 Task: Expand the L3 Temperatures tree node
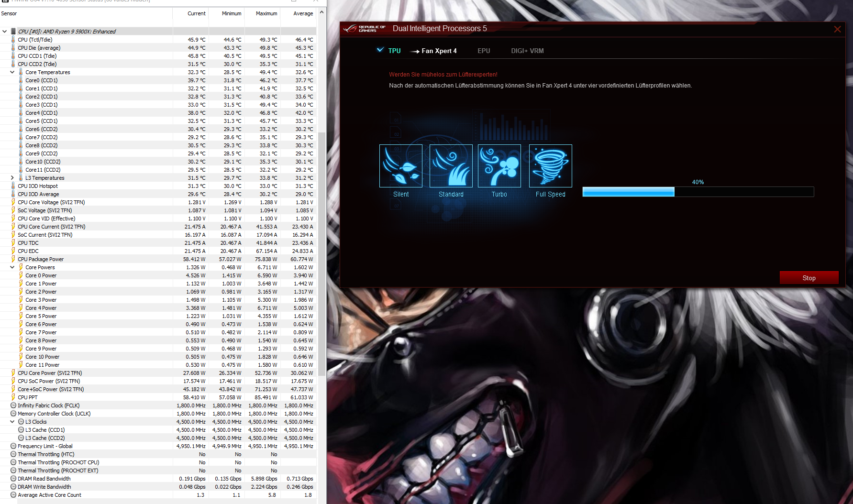click(x=12, y=178)
